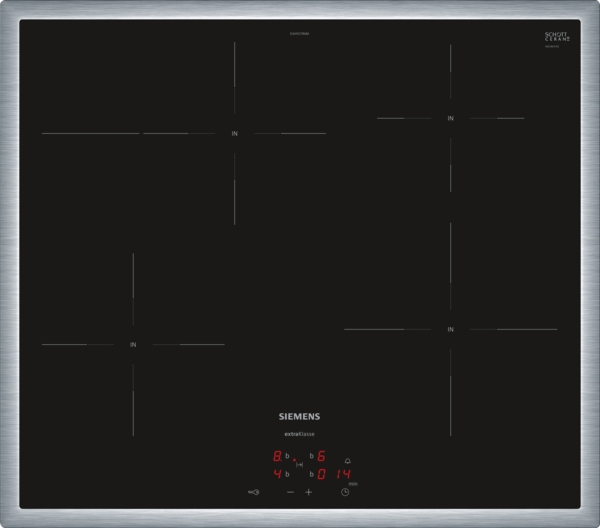
Task: Click the IN mark of the rear-right zone
Action: tap(451, 119)
